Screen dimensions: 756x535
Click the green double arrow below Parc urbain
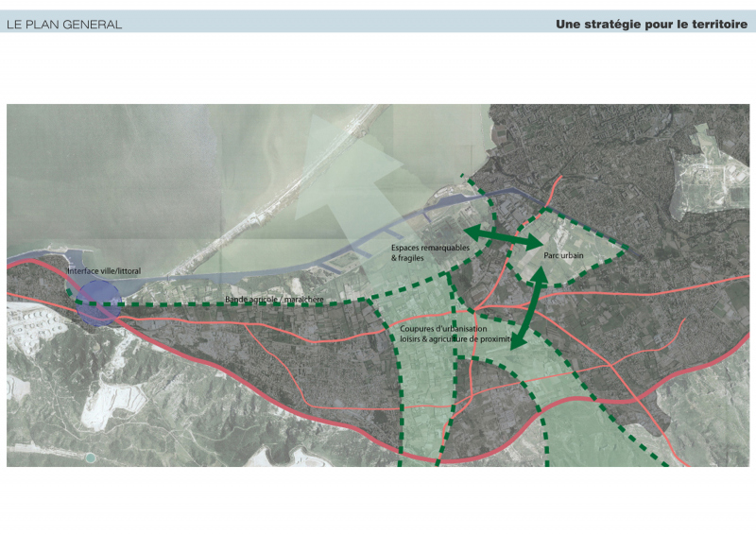pos(527,309)
